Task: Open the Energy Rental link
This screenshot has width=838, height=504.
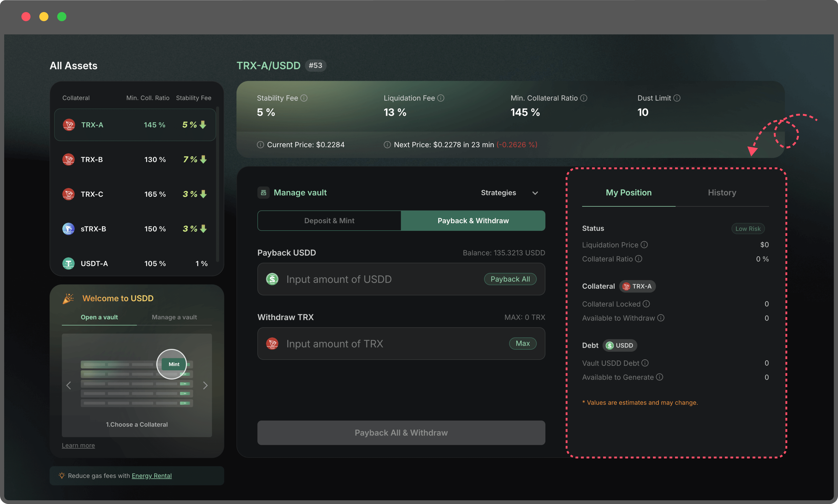Action: coord(152,475)
